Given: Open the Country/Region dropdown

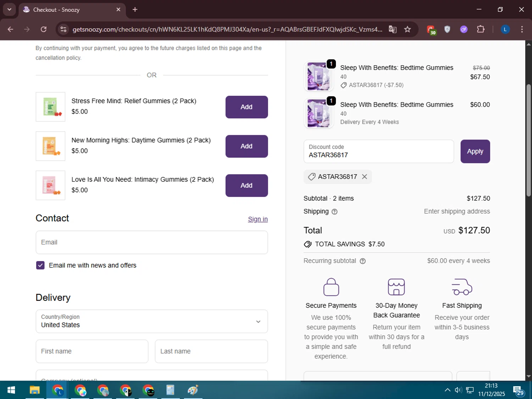Looking at the screenshot, I should pos(152,321).
